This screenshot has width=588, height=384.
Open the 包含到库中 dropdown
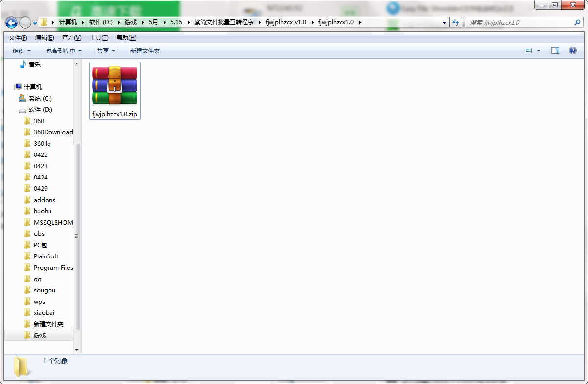(64, 51)
